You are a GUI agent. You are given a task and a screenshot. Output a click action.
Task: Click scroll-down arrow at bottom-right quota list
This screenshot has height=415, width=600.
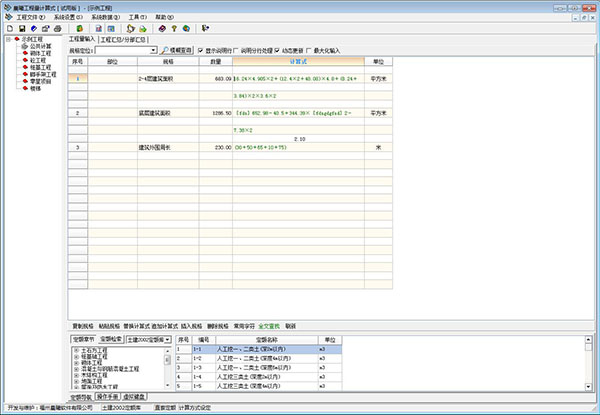click(589, 387)
